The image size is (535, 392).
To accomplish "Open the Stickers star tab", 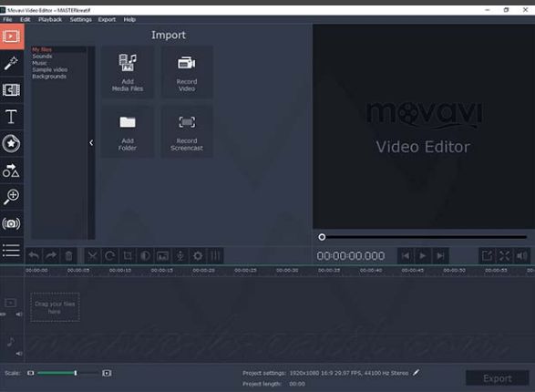I will point(12,143).
